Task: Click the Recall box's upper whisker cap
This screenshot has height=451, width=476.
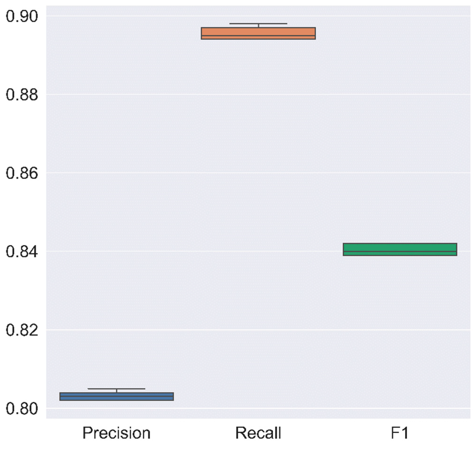Action: pyautogui.click(x=258, y=24)
